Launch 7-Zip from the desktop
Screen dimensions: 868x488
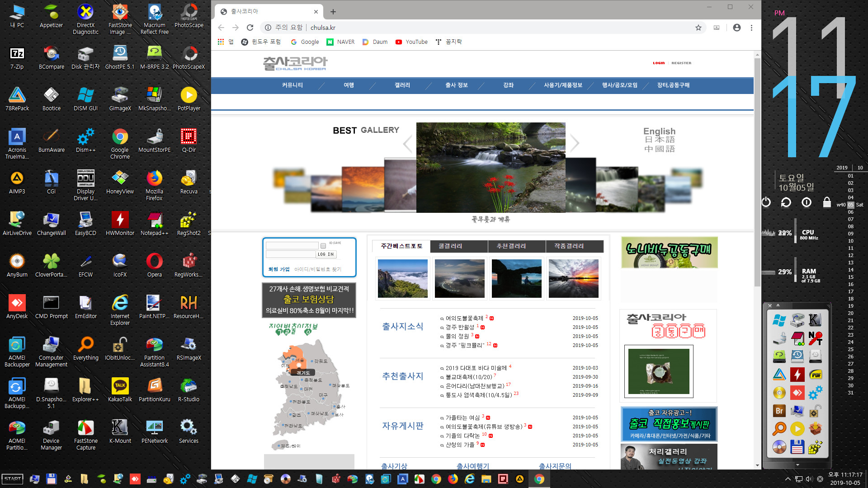(x=17, y=58)
